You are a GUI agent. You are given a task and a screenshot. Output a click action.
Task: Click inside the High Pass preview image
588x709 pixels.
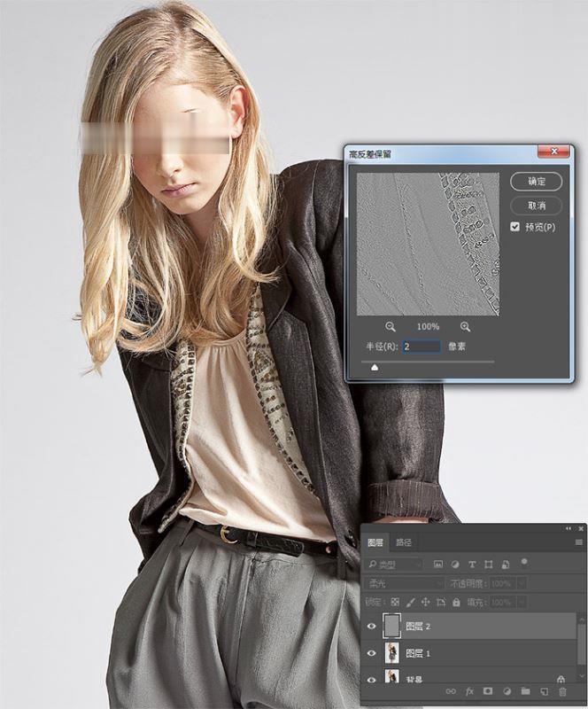pos(428,245)
